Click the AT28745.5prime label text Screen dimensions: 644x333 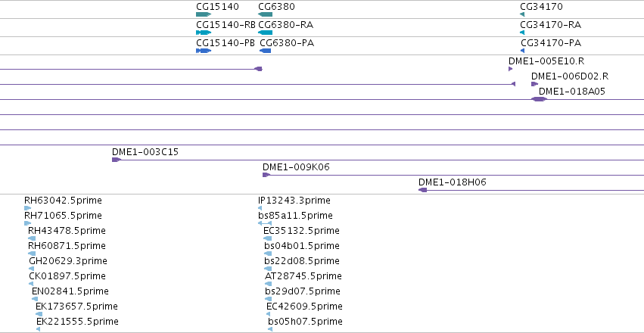point(303,276)
